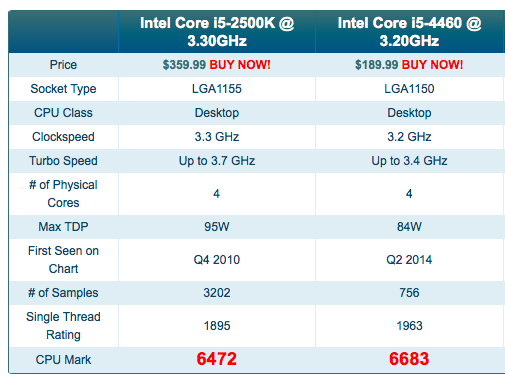Click the LGA1155 socket value

point(217,89)
